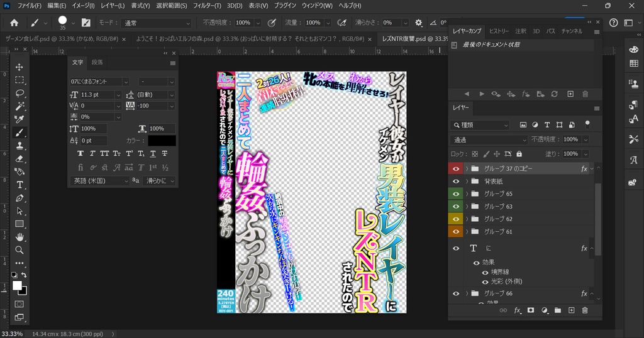Filter layers by type layers (T icon)
This screenshot has height=338, width=644.
tap(547, 124)
